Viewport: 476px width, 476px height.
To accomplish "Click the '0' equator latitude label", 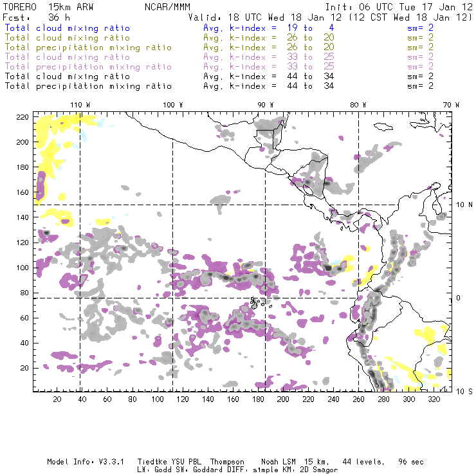I will pyautogui.click(x=459, y=298).
